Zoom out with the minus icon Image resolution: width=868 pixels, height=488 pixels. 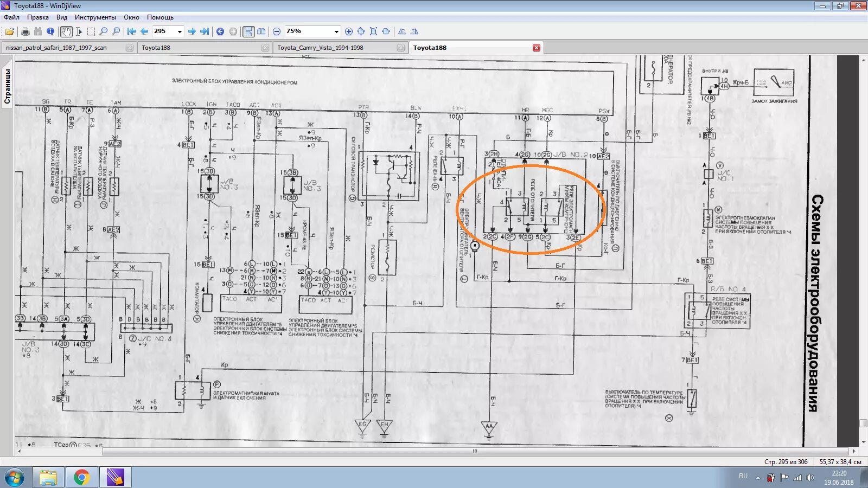277,31
